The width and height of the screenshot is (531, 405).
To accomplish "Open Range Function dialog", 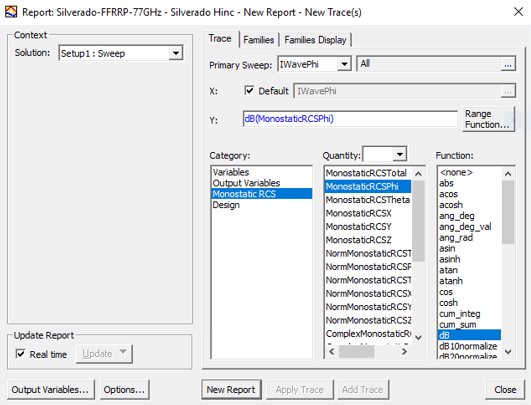I will click(488, 119).
